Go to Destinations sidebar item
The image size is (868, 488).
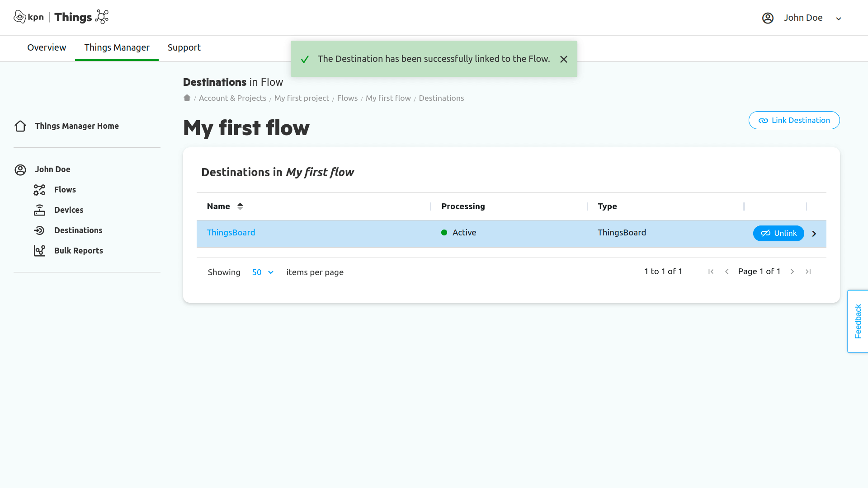(x=78, y=230)
